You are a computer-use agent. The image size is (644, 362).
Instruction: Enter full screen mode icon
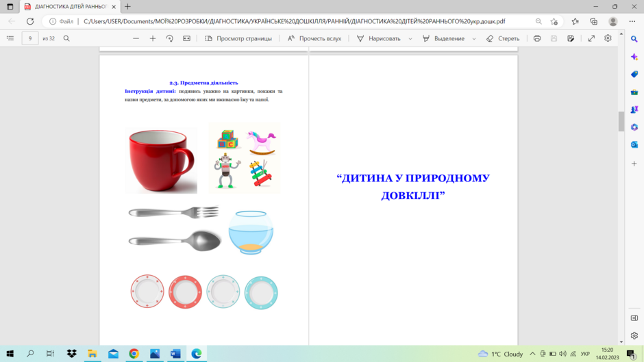click(x=591, y=38)
